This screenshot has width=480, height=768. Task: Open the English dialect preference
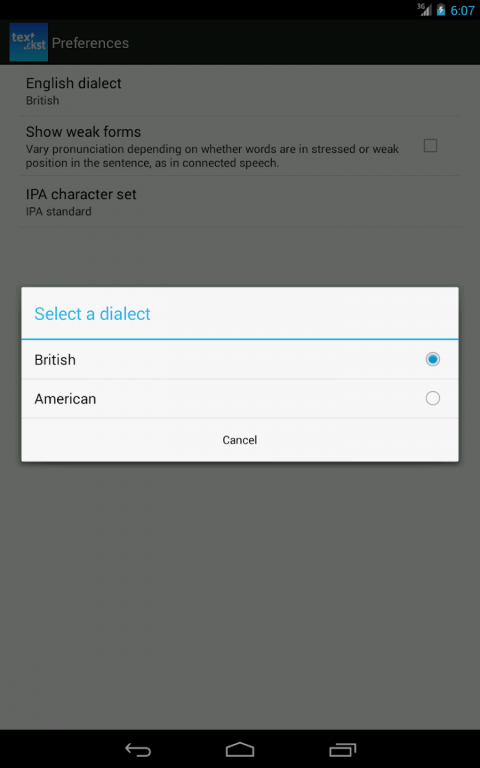(240, 91)
